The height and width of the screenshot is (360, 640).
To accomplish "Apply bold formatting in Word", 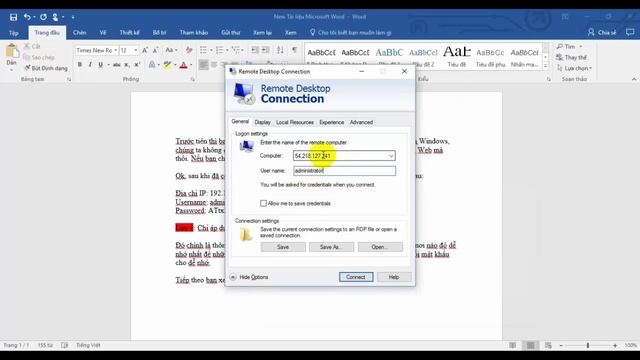I will coord(80,64).
